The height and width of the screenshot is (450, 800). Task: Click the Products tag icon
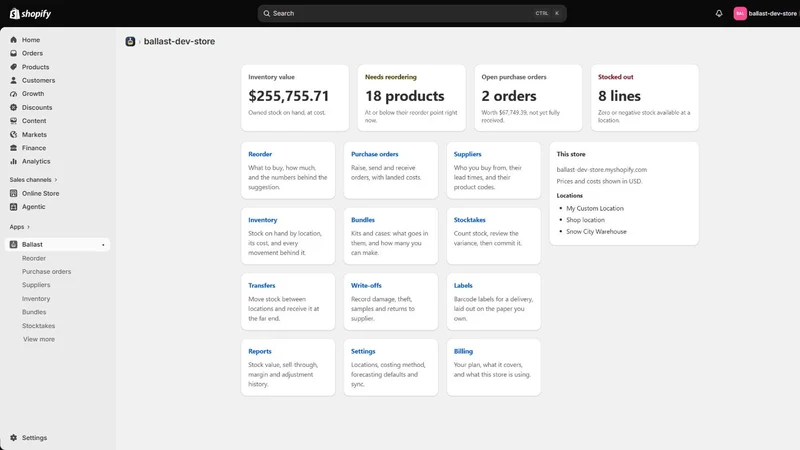pos(13,67)
